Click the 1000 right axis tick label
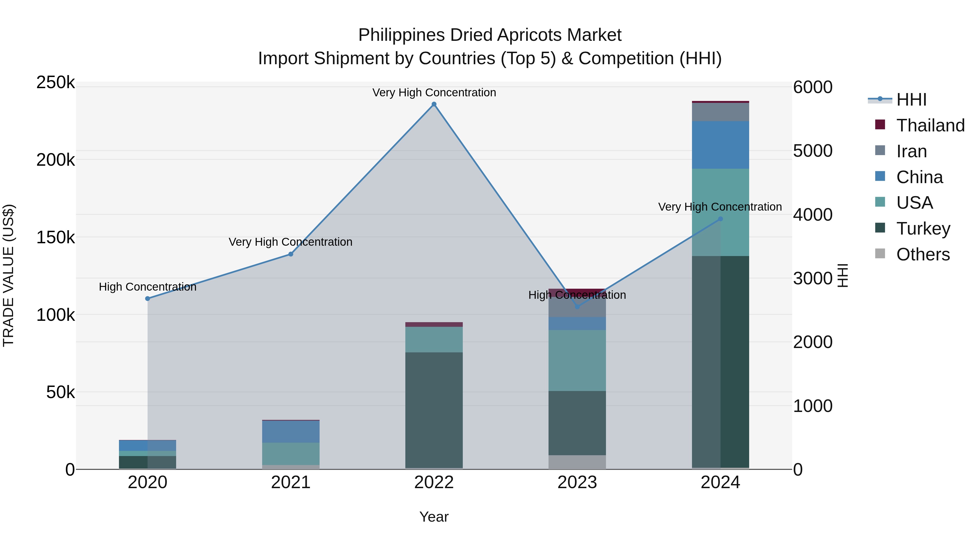 813,406
